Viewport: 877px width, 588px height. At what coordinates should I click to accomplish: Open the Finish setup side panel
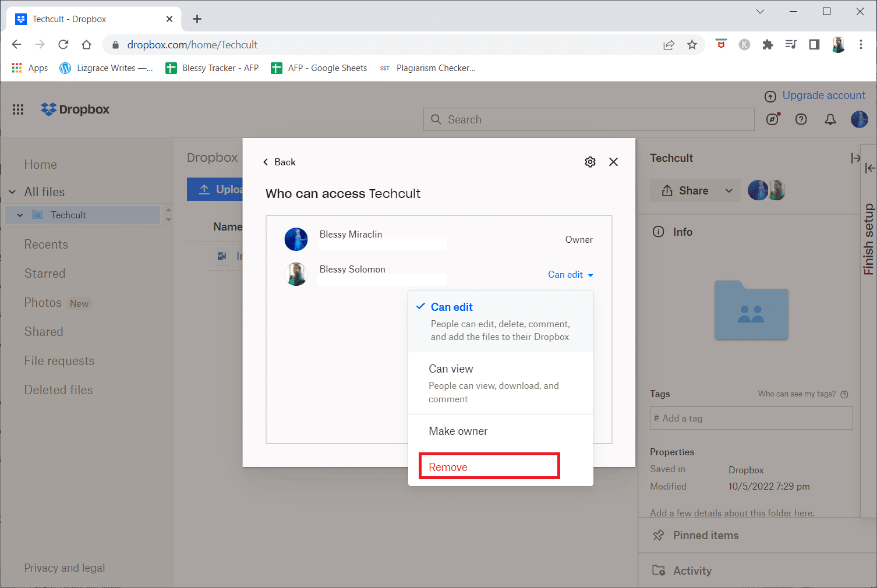pyautogui.click(x=869, y=239)
